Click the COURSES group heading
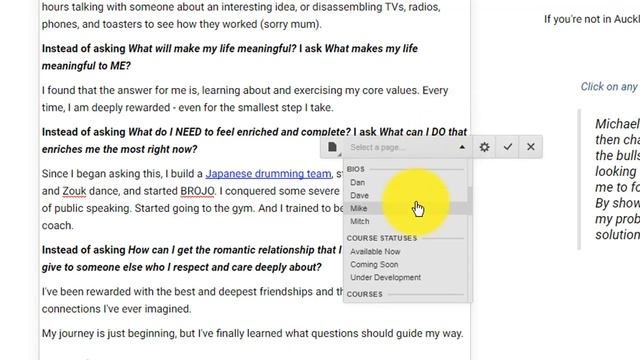Viewport: 640px width, 360px height. [364, 294]
